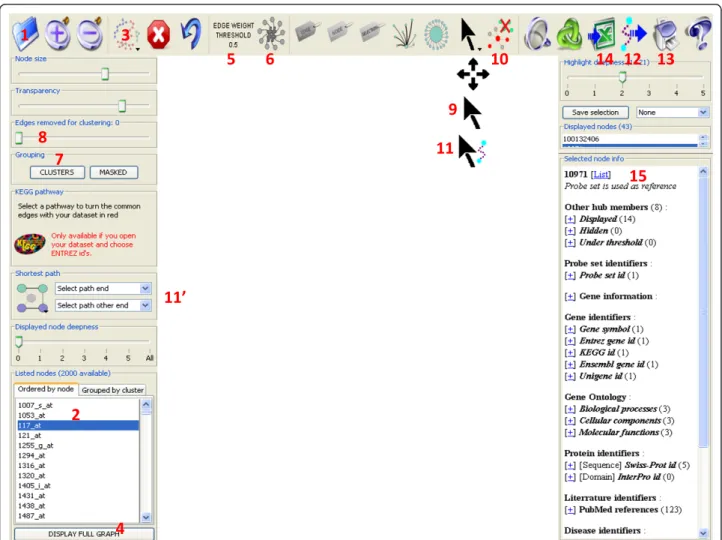Switch to the Ordered by node tab

click(46, 389)
